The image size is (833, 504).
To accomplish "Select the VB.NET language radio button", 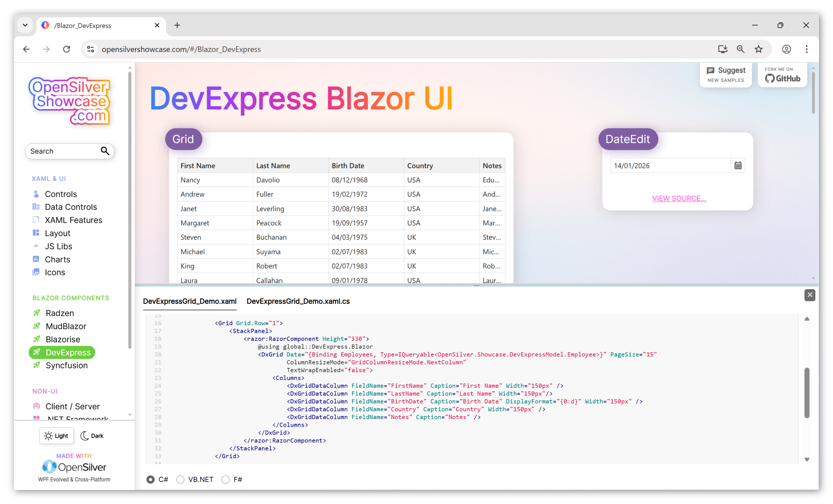I will tap(181, 479).
